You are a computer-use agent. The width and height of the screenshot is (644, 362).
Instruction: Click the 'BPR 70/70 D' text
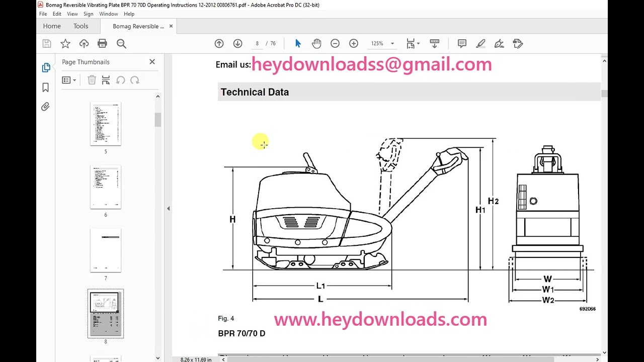[242, 333]
